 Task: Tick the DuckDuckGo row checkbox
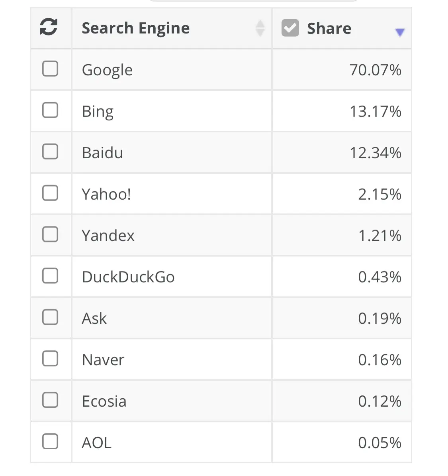tap(50, 276)
